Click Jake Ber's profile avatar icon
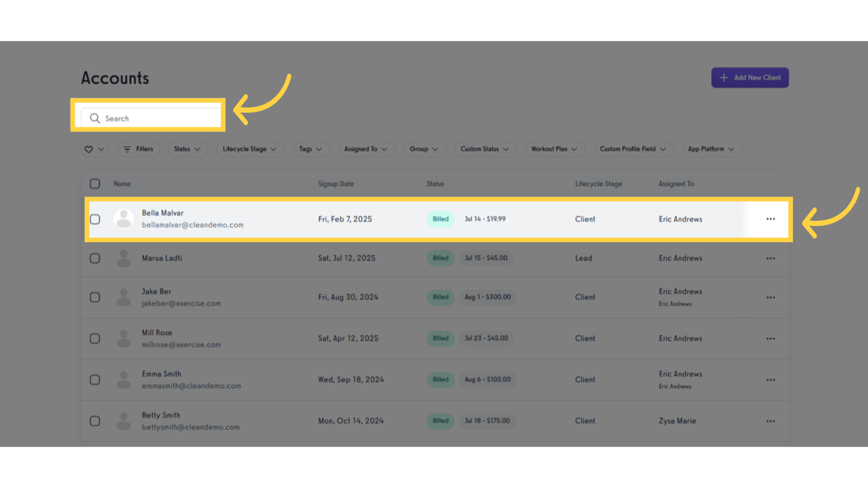 point(123,297)
